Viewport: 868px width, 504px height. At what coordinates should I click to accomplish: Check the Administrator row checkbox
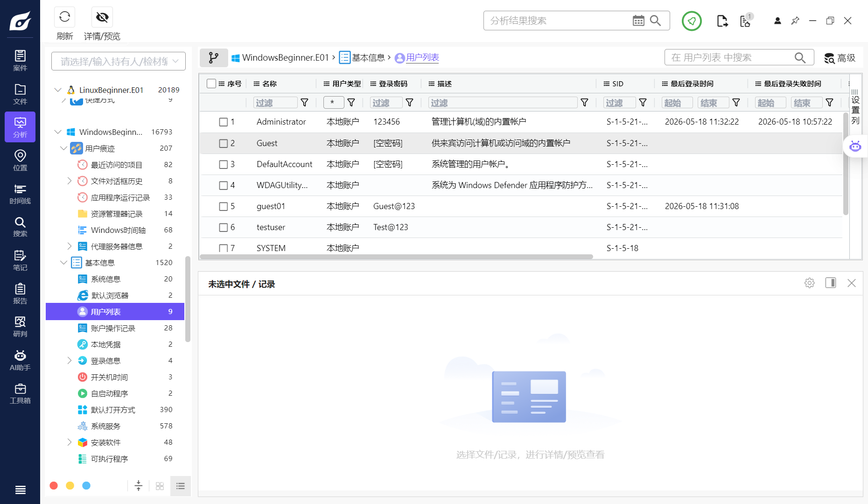(224, 122)
